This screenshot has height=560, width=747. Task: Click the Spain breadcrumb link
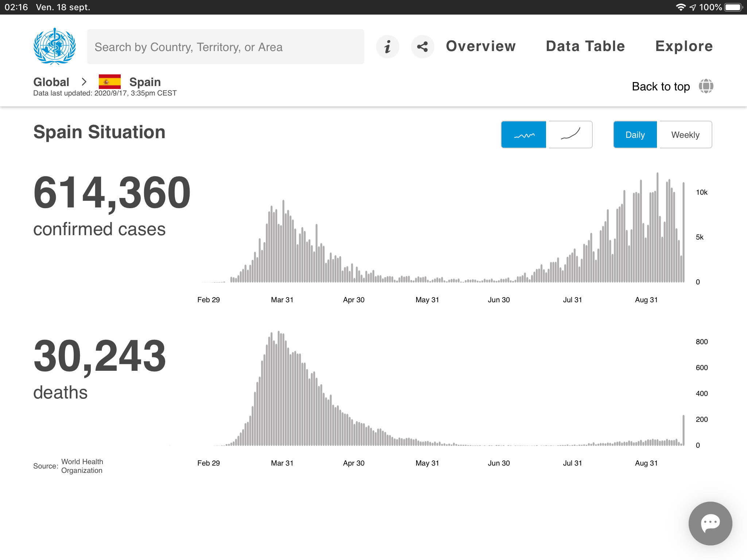tap(145, 82)
